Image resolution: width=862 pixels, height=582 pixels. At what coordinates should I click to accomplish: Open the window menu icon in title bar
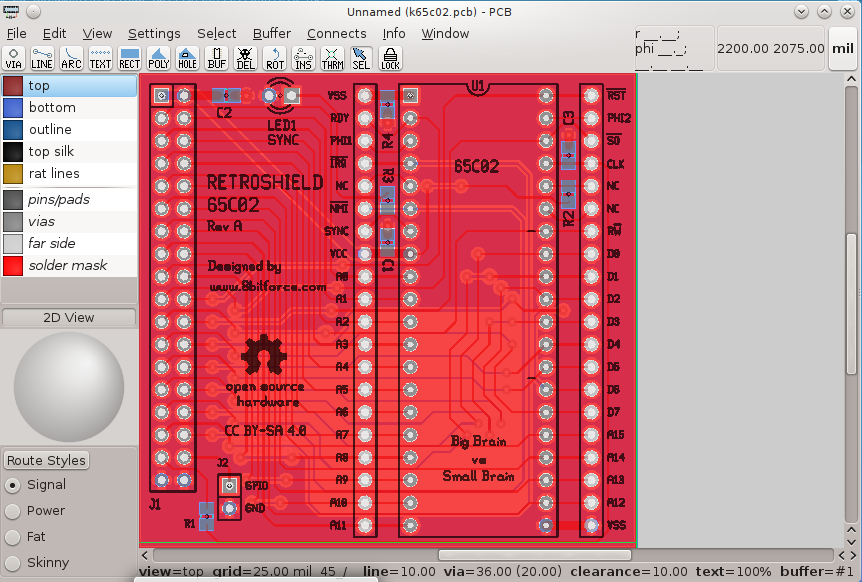click(10, 11)
